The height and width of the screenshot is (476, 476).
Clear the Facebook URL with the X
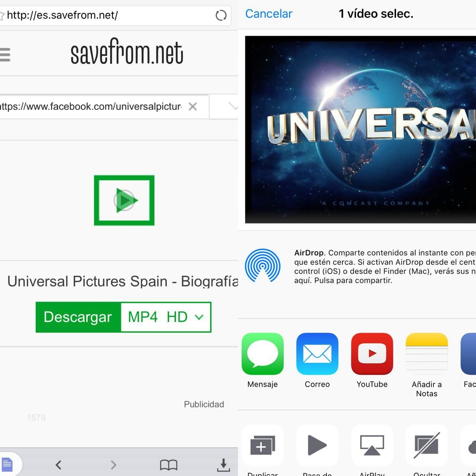click(x=193, y=107)
